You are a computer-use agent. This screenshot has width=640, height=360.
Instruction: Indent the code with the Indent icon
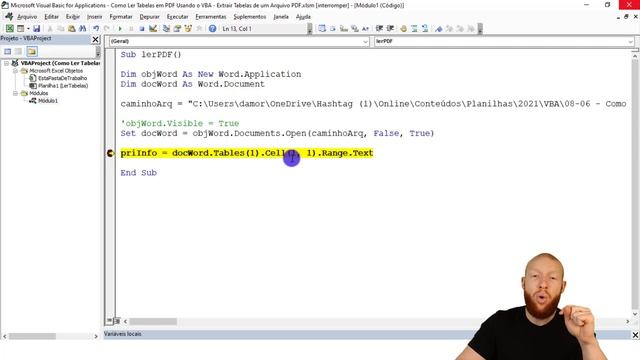[x=379, y=29]
